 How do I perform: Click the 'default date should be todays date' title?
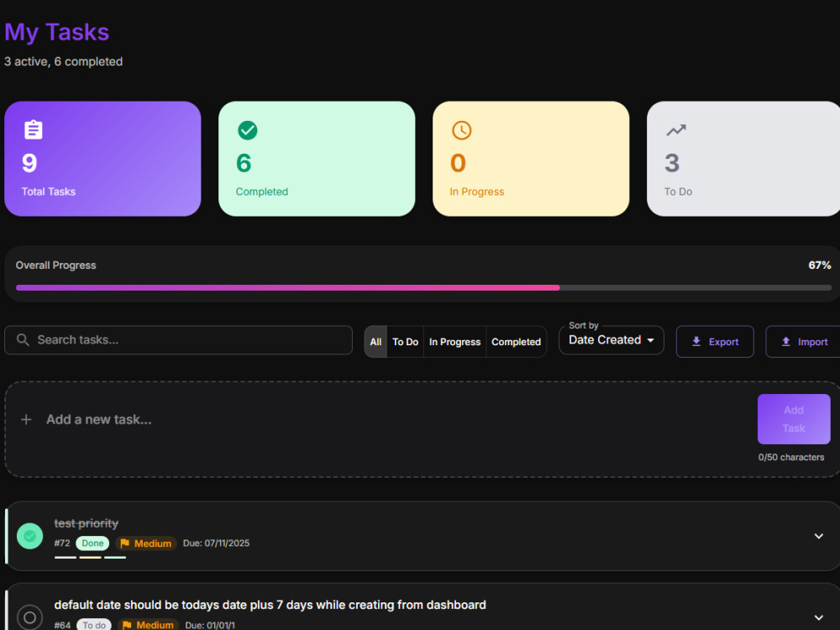pos(270,605)
